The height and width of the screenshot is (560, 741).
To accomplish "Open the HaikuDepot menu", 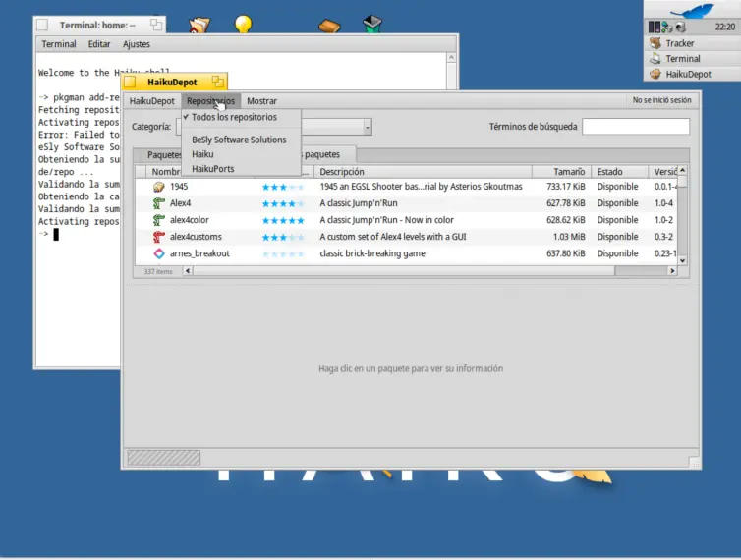I will pos(151,101).
